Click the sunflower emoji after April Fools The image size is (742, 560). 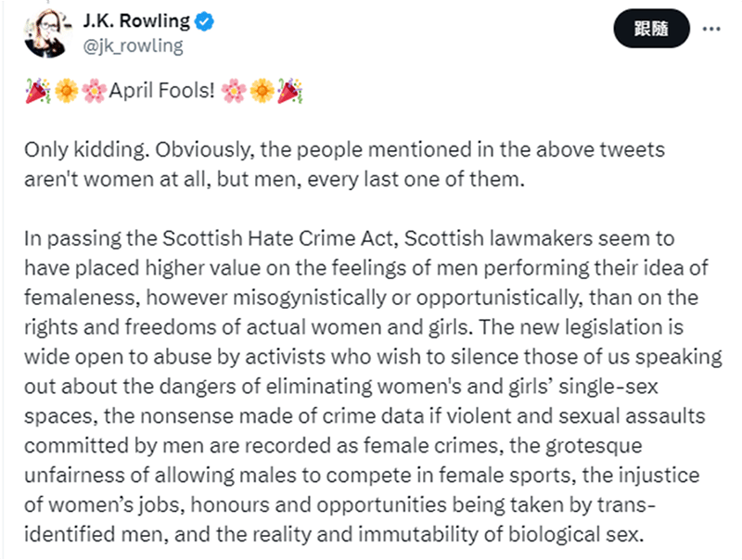coord(262,92)
